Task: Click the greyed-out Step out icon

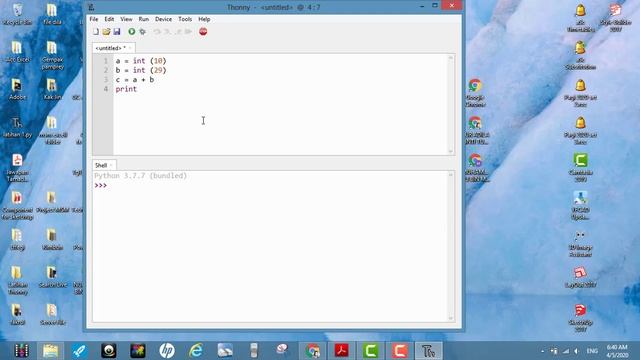Action: point(178,31)
